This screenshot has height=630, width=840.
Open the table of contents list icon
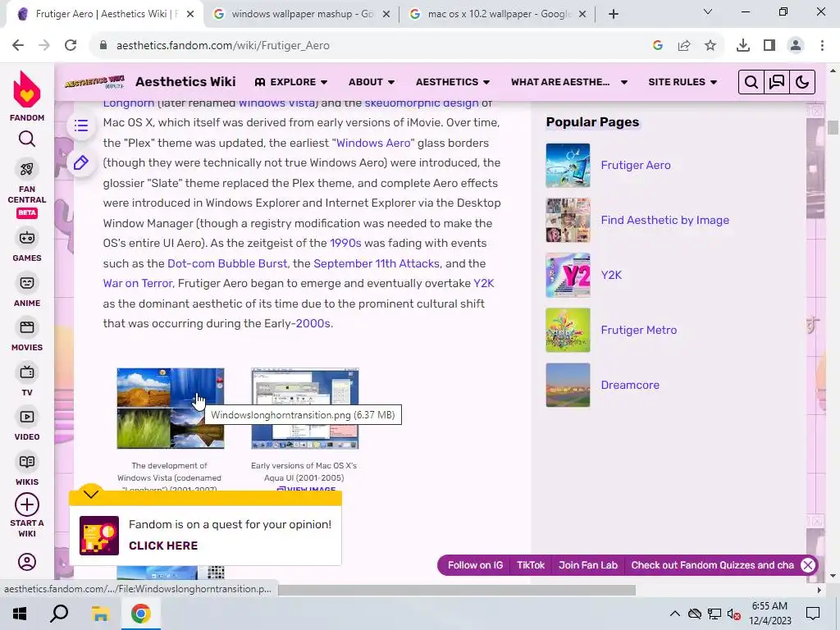(81, 126)
